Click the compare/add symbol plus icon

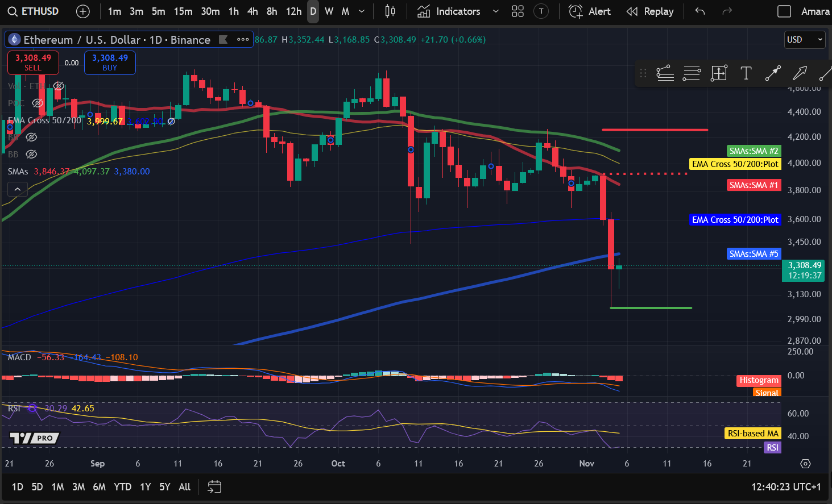tap(83, 11)
